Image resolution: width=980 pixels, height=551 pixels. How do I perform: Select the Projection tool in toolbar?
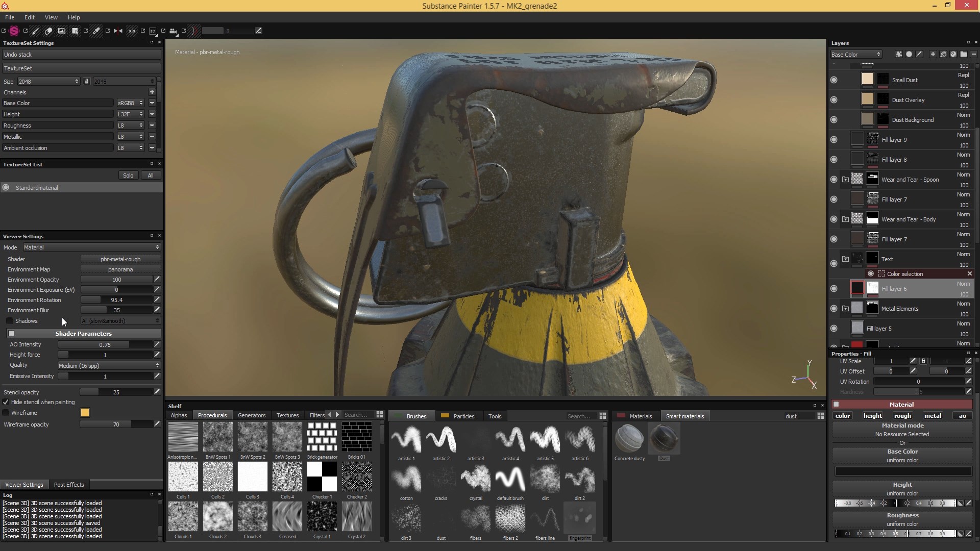coord(62,31)
